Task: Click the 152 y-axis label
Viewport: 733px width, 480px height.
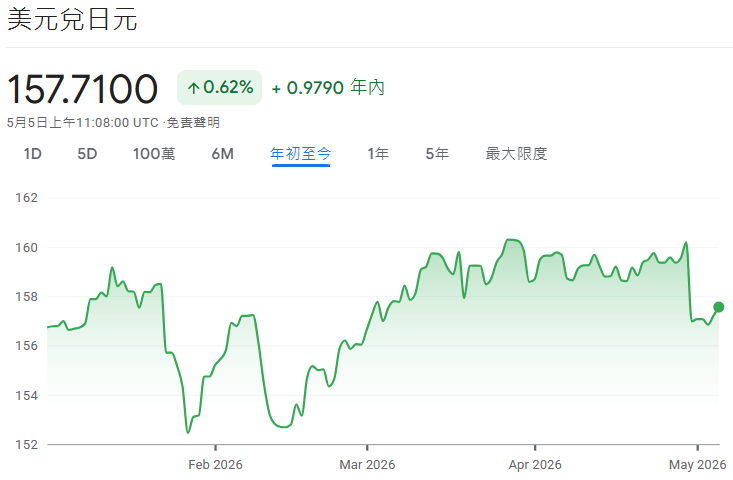Action: pyautogui.click(x=27, y=444)
